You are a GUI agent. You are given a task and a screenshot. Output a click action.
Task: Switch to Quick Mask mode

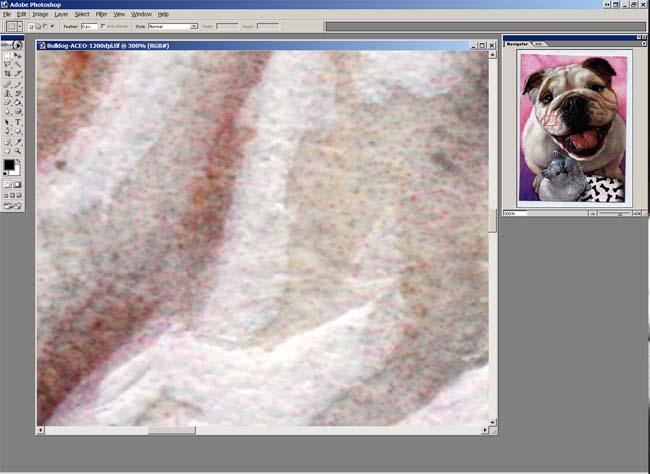(x=18, y=185)
